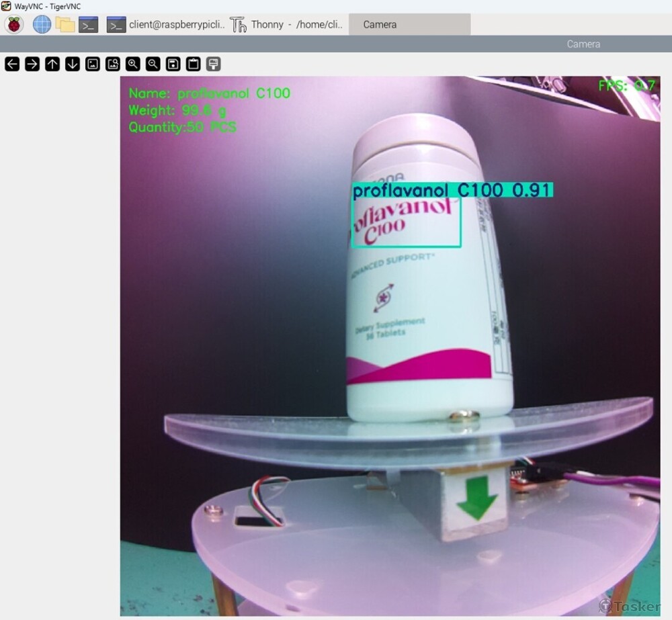Click the pan left arrow icon
This screenshot has width=672, height=620.
pyautogui.click(x=12, y=64)
